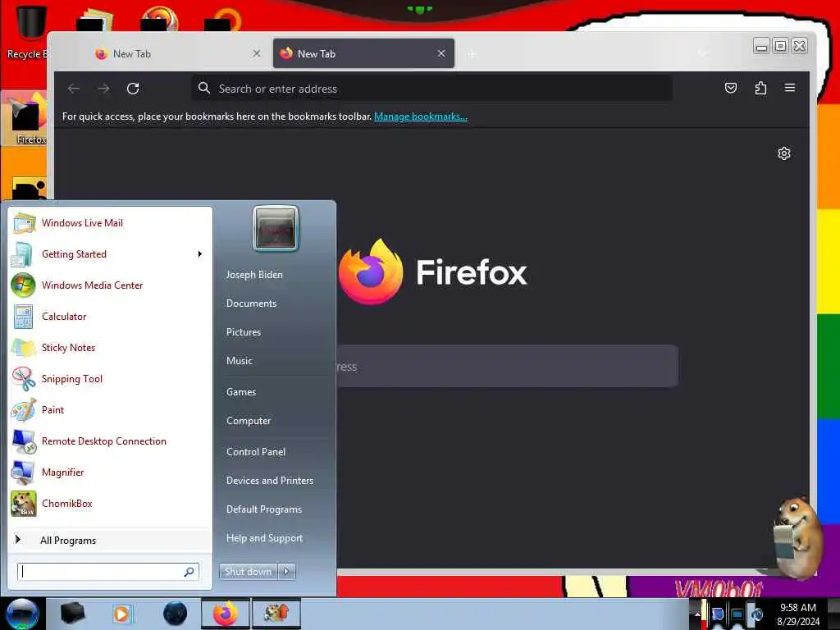Open Help and Support
The image size is (840, 630).
[x=265, y=538]
